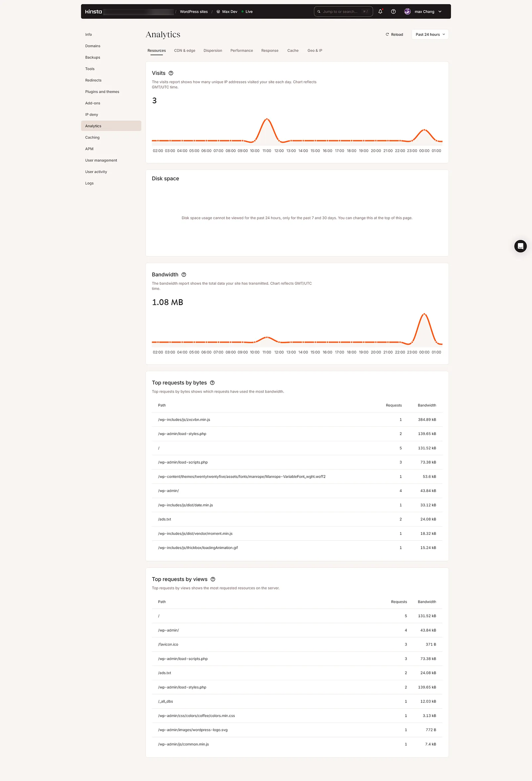
Task: Click the Kinsta logo
Action: 93,11
